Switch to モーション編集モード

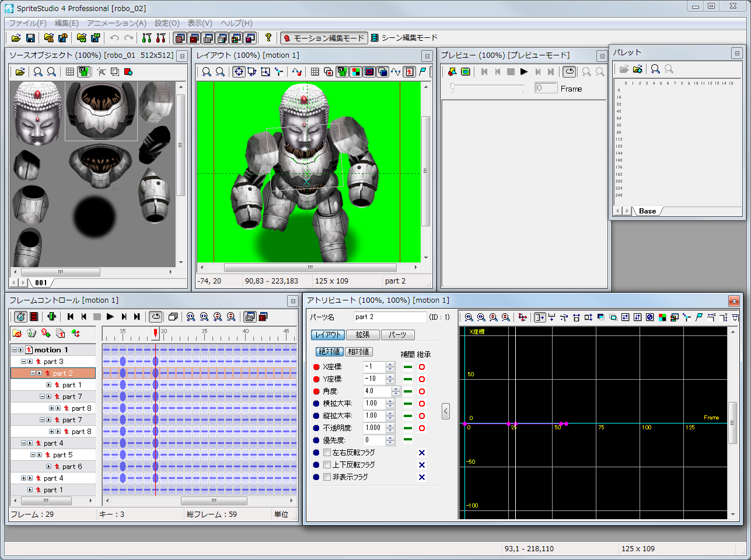(324, 38)
